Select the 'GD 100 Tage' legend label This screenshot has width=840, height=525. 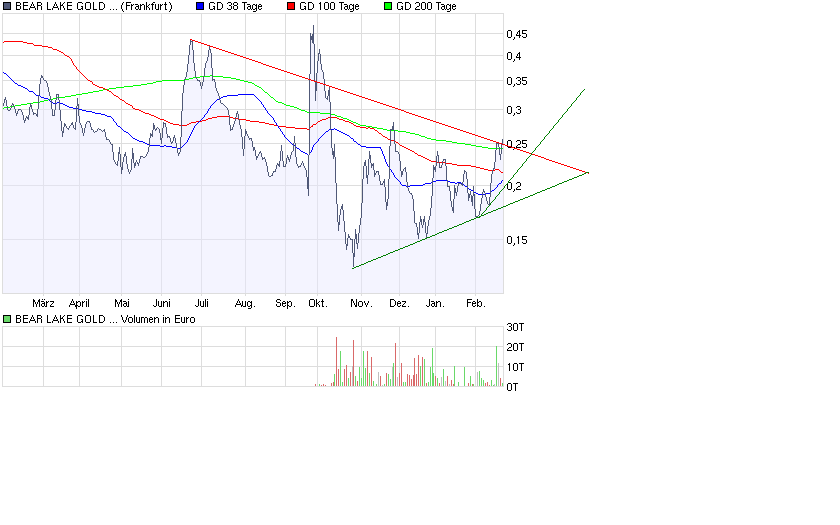(329, 6)
